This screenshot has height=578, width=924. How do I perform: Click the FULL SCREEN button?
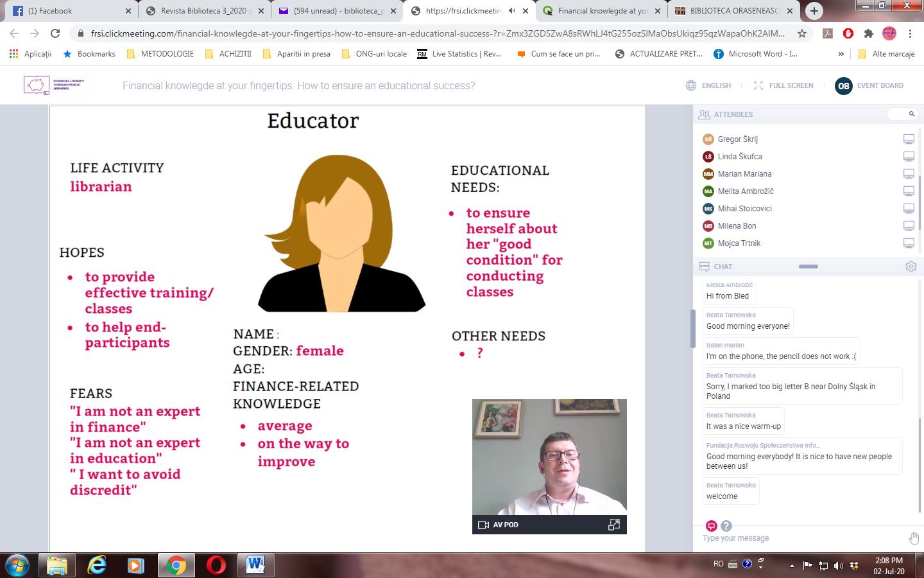(x=783, y=85)
